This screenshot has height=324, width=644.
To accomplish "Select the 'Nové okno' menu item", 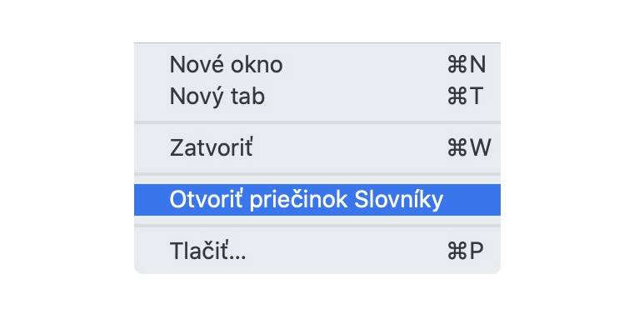I will coord(317,65).
